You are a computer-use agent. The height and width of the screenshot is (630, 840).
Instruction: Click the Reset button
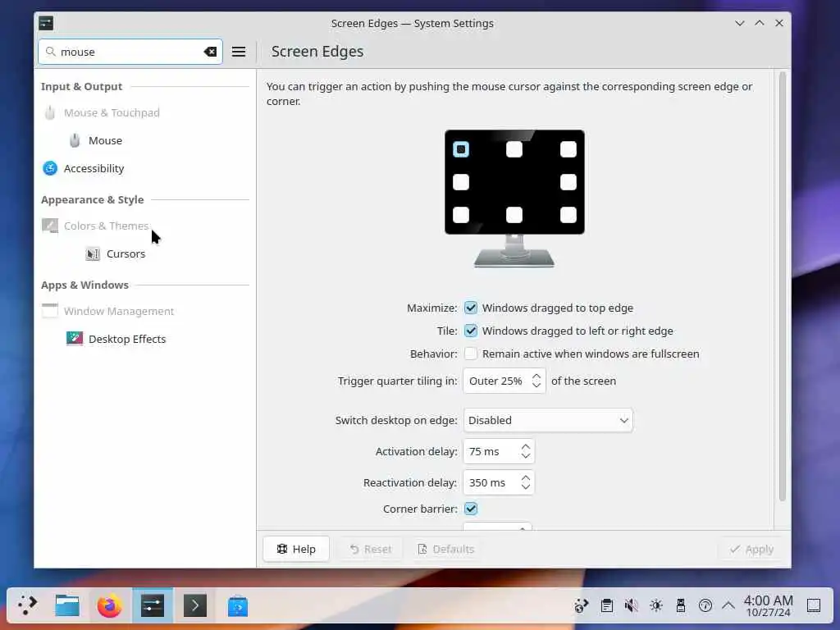[x=370, y=549]
